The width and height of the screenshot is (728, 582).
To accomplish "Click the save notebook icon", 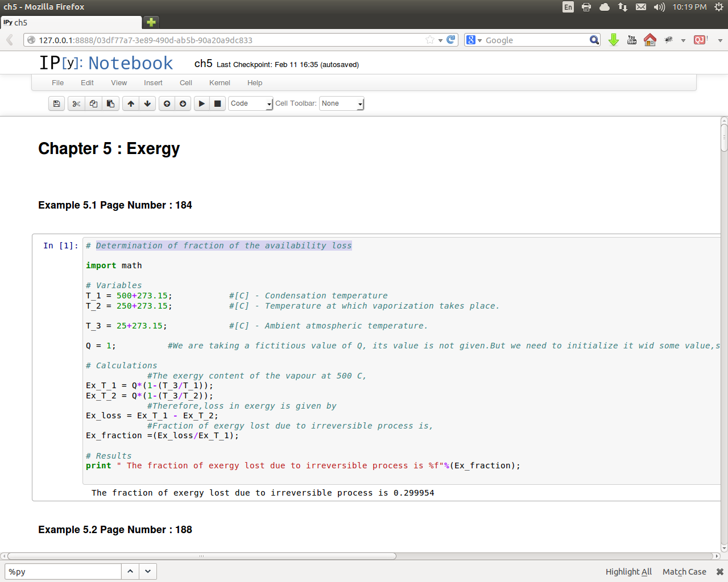I will point(56,103).
